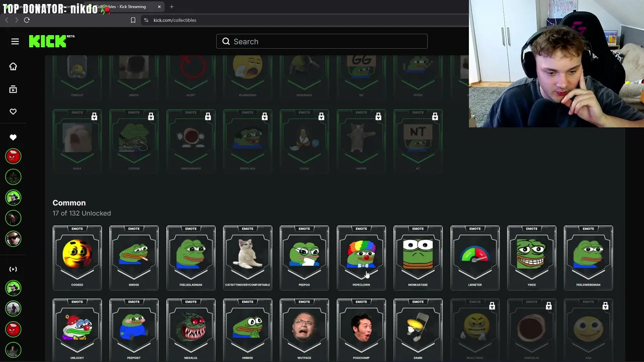Open the outlined heart Following icon in sidebar
The height and width of the screenshot is (362, 644).
point(13,112)
